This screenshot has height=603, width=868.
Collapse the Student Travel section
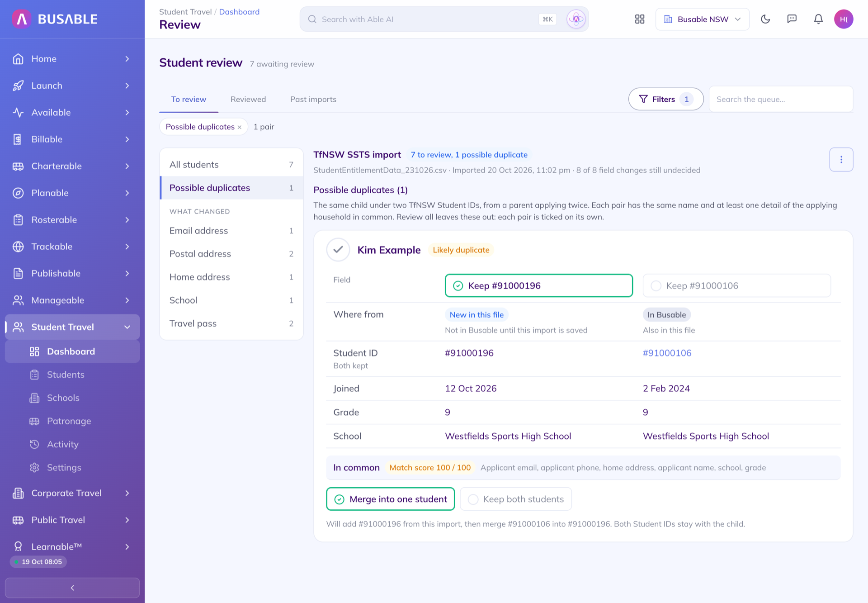pos(127,327)
